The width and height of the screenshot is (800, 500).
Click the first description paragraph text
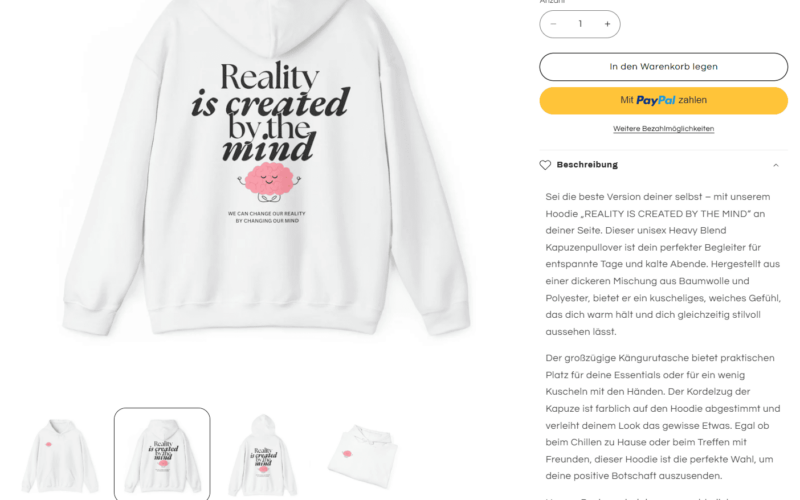coord(663,264)
